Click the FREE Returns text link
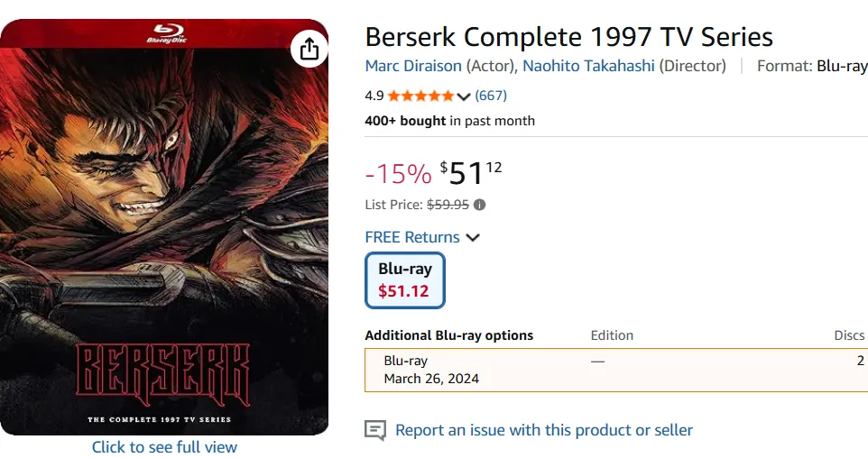 [x=412, y=237]
